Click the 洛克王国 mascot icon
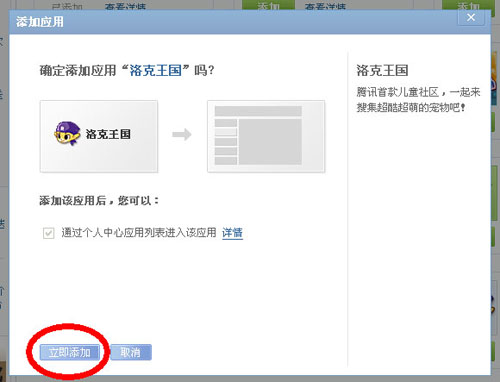This screenshot has height=382, width=500. 68,133
